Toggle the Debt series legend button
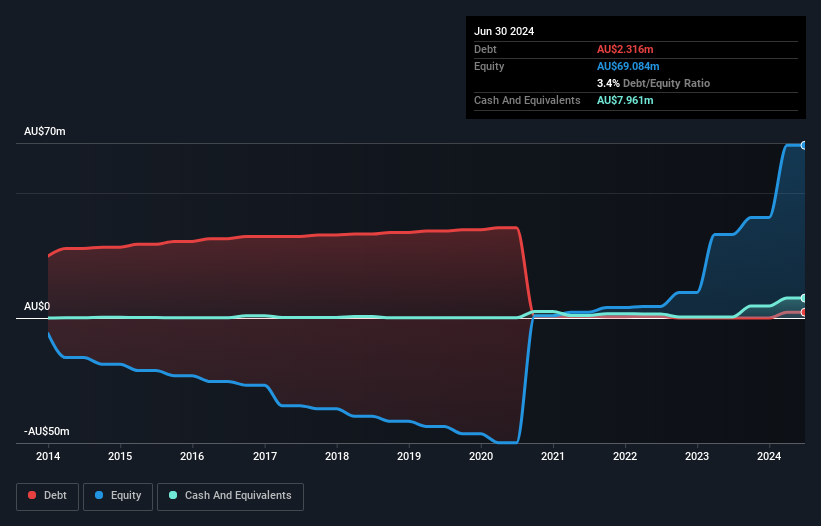The image size is (821, 526). coord(48,496)
